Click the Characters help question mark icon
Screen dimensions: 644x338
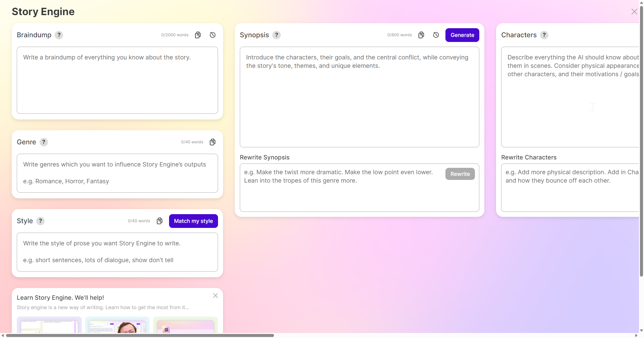click(x=544, y=35)
